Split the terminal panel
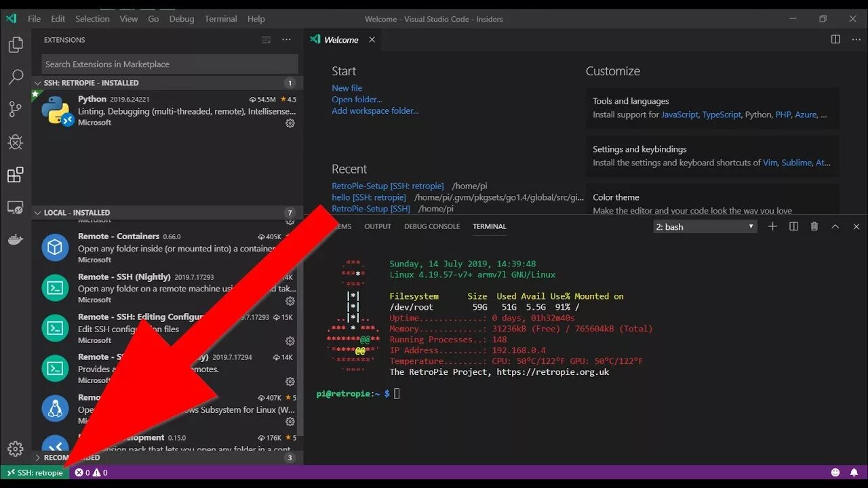The width and height of the screenshot is (868, 488). coord(793,226)
